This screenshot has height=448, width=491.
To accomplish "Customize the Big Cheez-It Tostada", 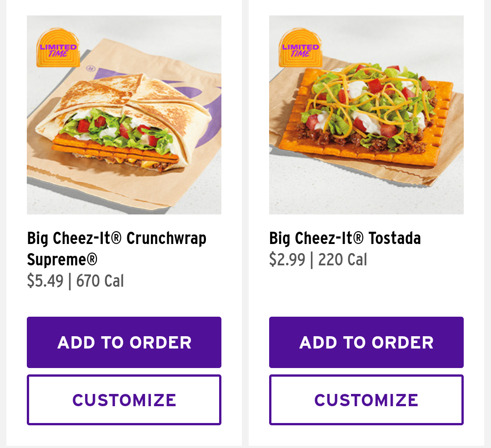I will tap(366, 400).
